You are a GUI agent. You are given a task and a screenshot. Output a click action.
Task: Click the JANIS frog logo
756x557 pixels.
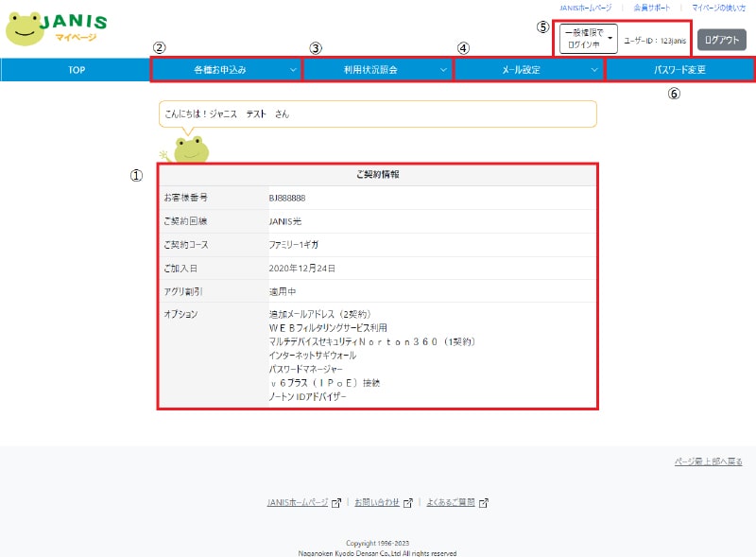(x=55, y=28)
